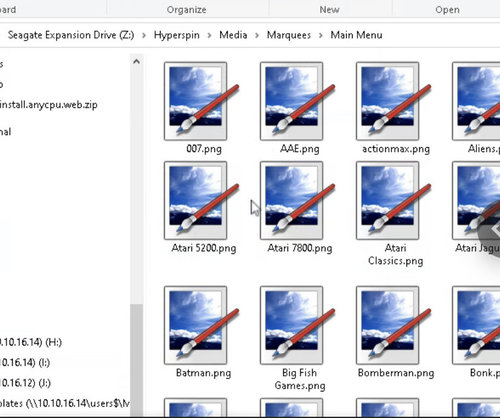Click the Bomberman.png file name
The image size is (500, 418).
pyautogui.click(x=396, y=373)
